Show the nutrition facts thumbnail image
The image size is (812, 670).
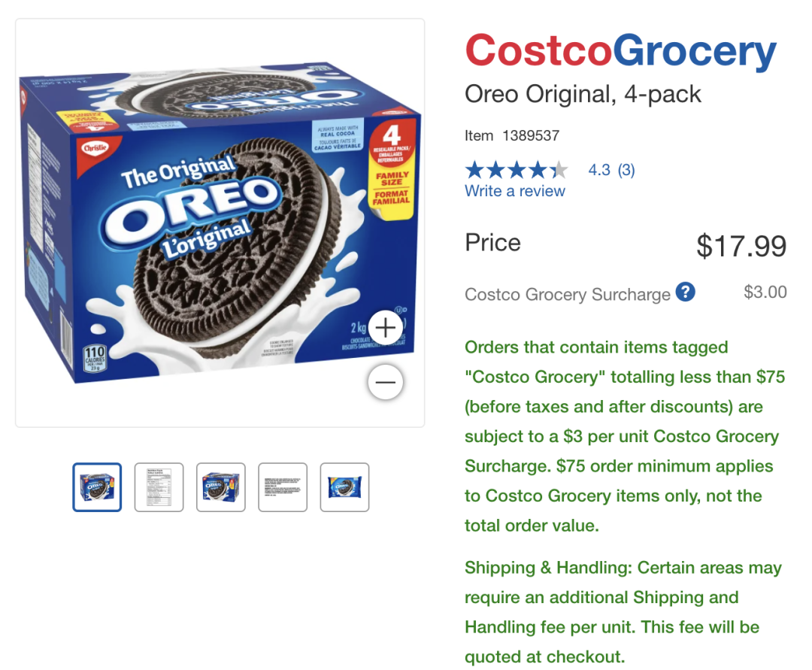click(x=159, y=487)
